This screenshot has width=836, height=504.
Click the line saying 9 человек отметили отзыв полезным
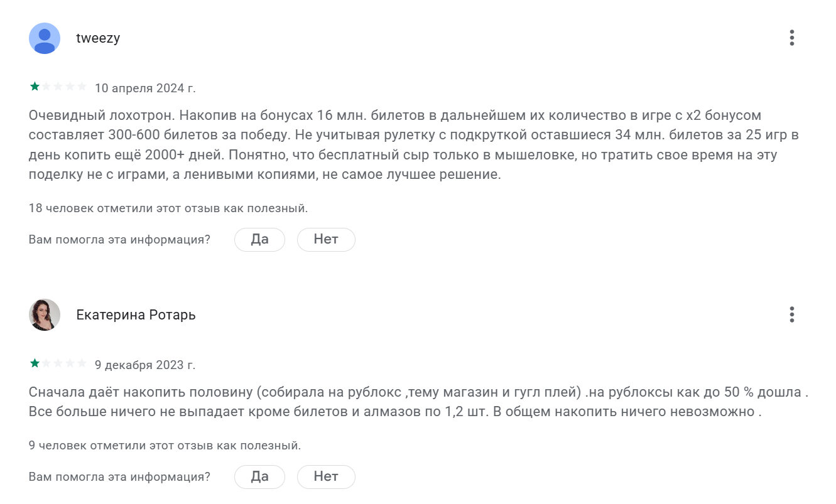pos(165,446)
